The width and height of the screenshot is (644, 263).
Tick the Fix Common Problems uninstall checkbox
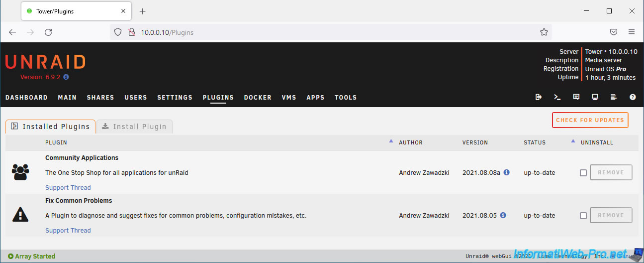pyautogui.click(x=583, y=216)
